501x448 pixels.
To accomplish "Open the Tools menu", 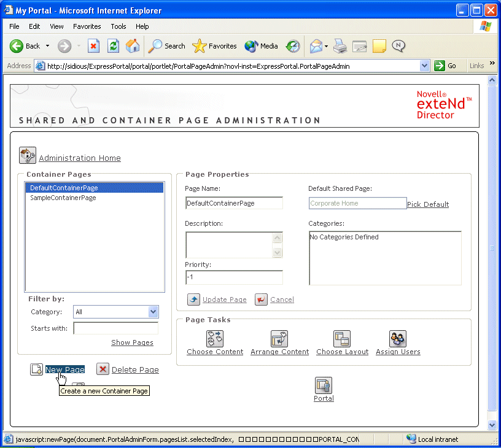I will tap(118, 26).
